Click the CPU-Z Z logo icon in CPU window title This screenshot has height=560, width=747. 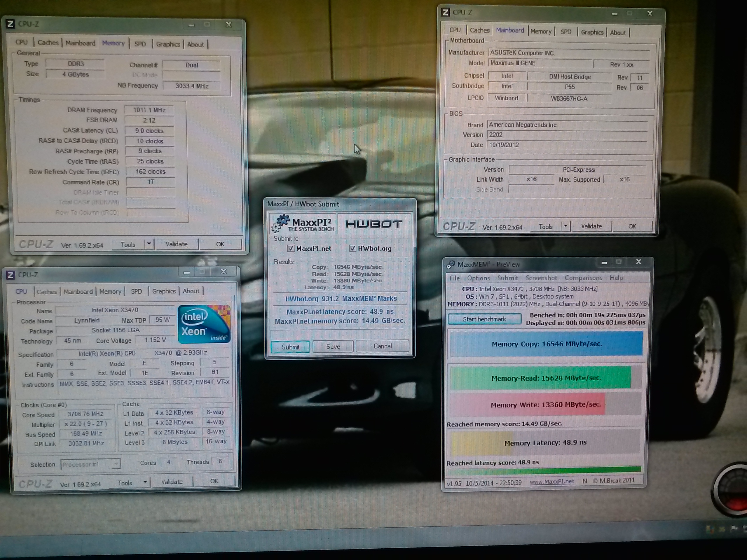tap(11, 275)
